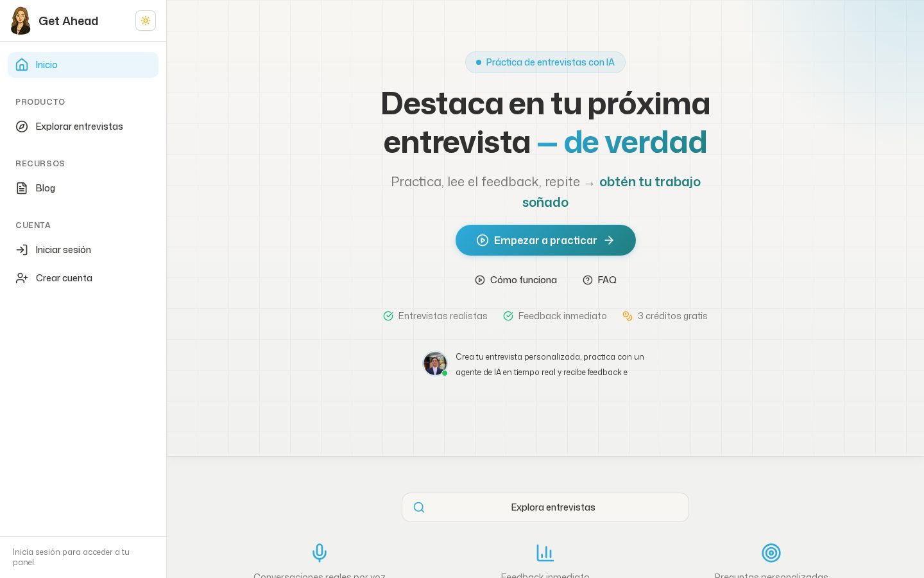924x578 pixels.
Task: Click the question-mark icon beside FAQ
Action: pyautogui.click(x=588, y=280)
